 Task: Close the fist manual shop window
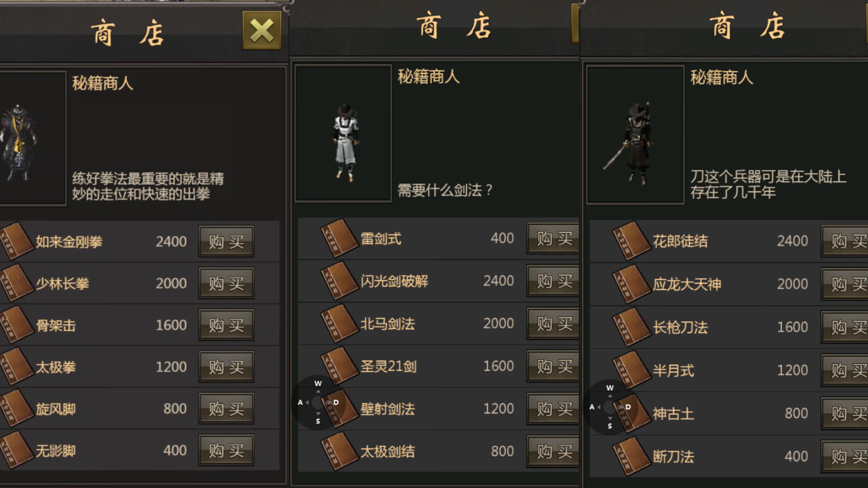coord(262,31)
